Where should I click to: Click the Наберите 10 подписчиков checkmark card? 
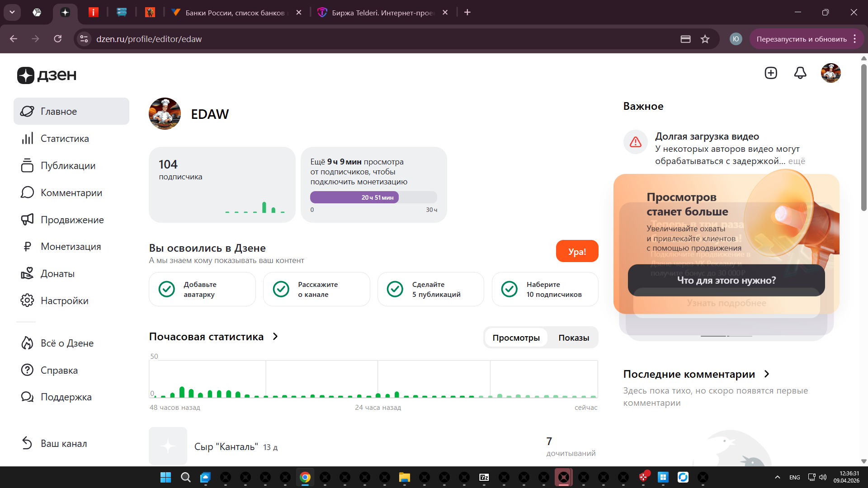coord(545,290)
